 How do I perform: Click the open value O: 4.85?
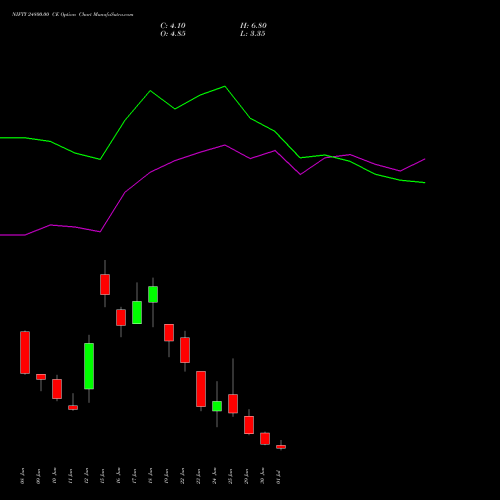point(173,34)
